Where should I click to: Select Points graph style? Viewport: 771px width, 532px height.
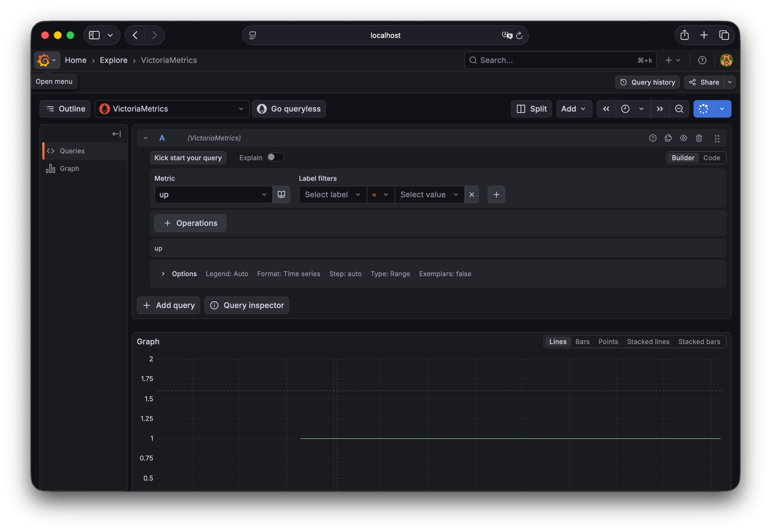(608, 342)
